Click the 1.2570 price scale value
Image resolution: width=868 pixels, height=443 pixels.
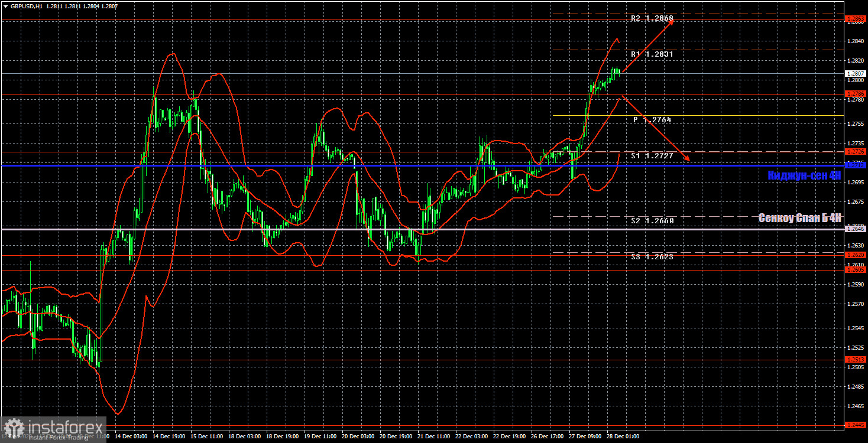coord(856,304)
